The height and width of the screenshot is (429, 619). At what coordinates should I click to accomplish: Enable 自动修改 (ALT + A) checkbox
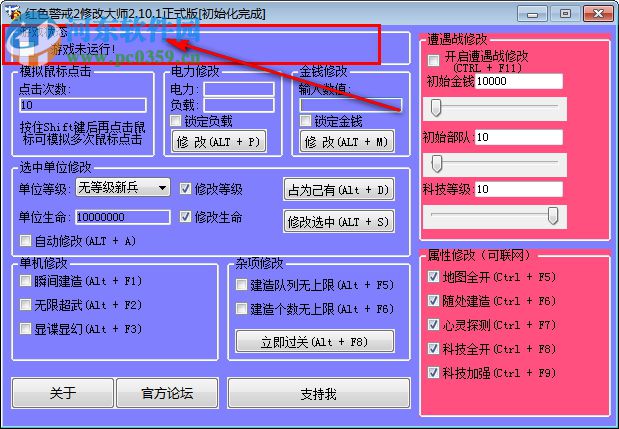pos(26,240)
